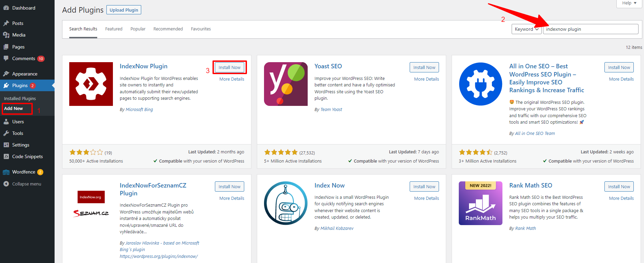
Task: Click the Plugins plug icon
Action: coord(6,85)
